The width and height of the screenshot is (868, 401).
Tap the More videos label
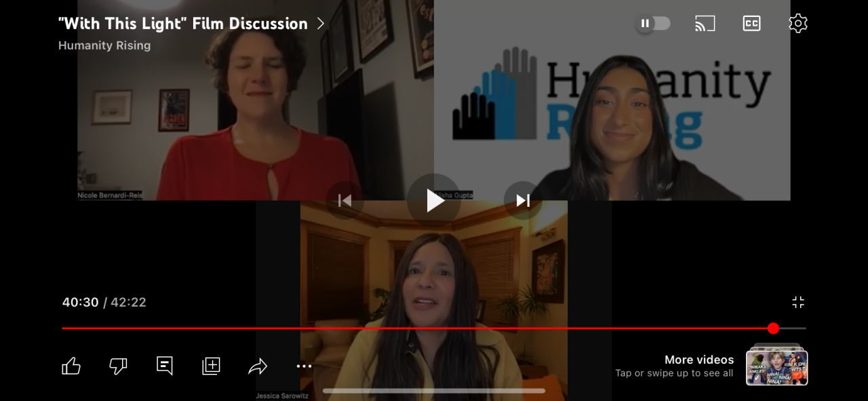click(699, 360)
